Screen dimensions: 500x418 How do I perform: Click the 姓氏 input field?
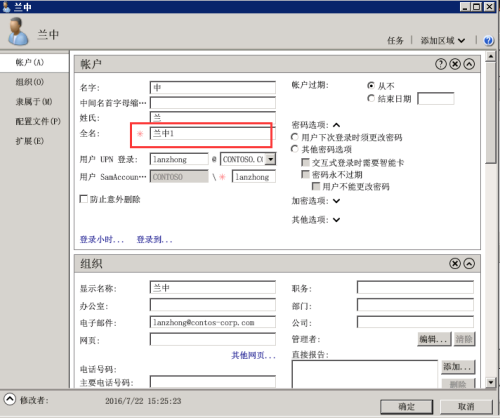(x=213, y=118)
